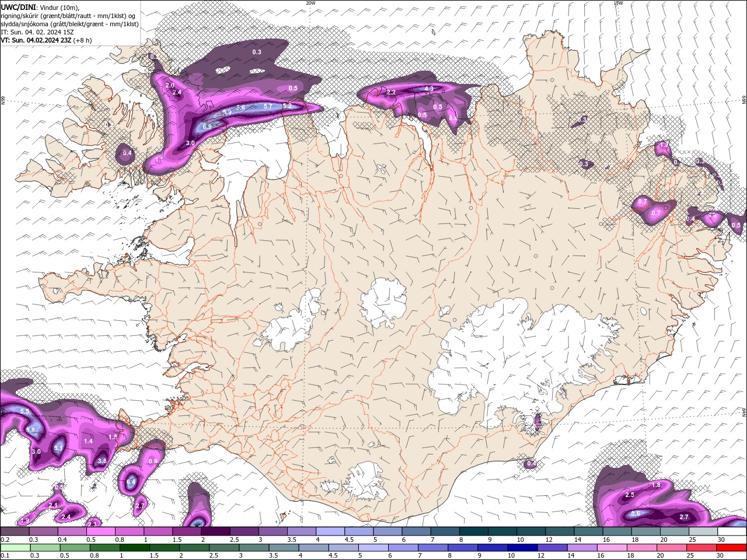Click the "IT: Sun. 04. 02. 2024 15Z" line
747x560 pixels.
[37, 32]
